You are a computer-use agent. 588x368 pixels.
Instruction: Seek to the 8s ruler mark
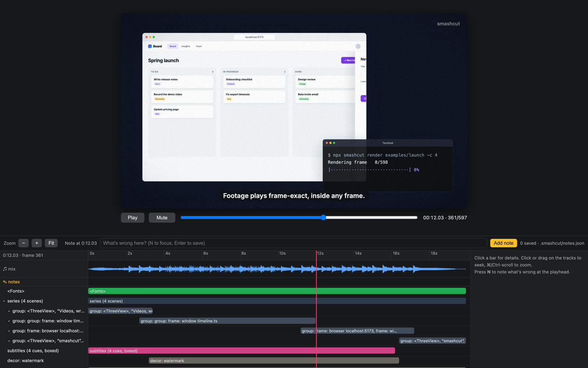coord(243,253)
